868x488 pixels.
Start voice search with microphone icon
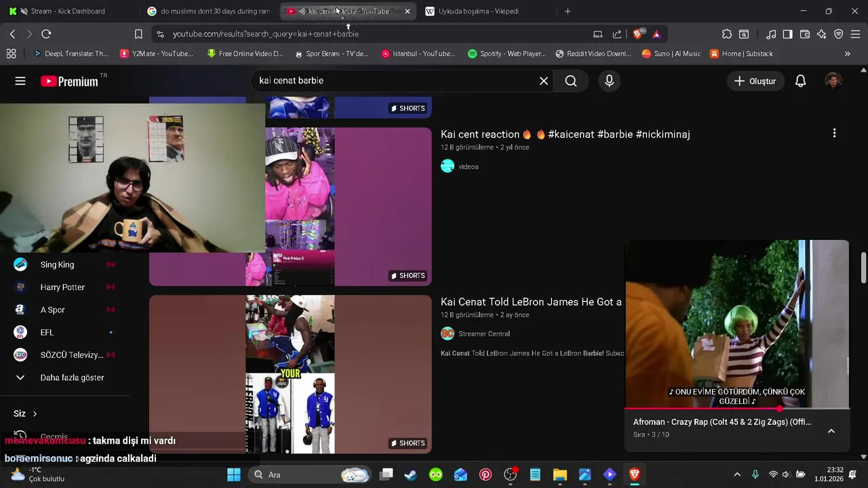click(609, 81)
